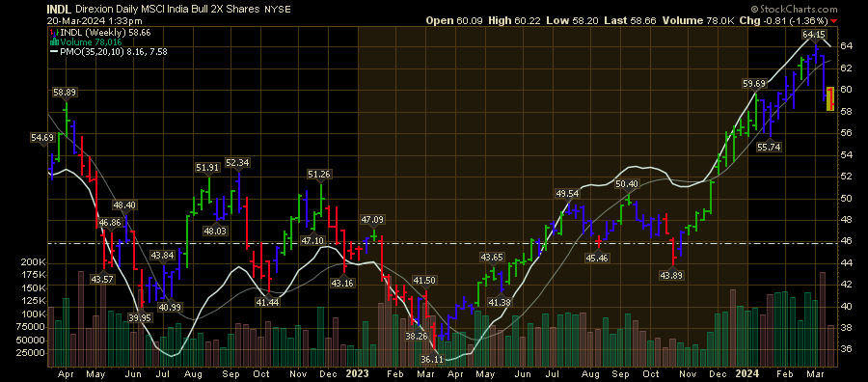Viewport: 868px width, 382px height.
Task: Click the 43.89 October low label
Action: click(x=671, y=275)
